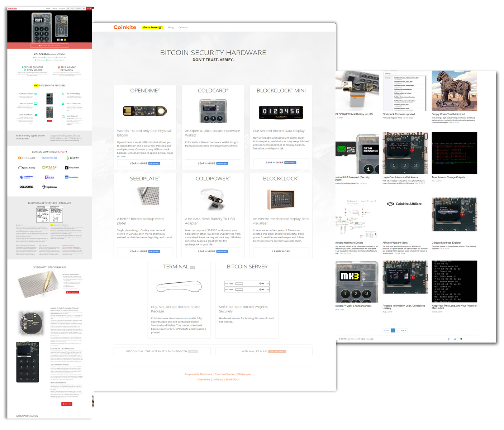
Task: Click Learn More under the Opendime card
Action: [145, 163]
